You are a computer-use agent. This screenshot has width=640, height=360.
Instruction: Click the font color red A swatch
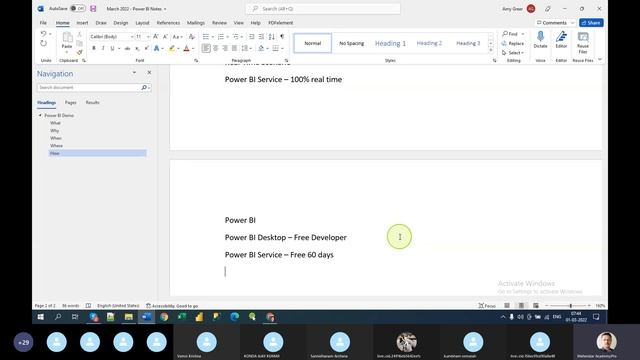point(187,49)
